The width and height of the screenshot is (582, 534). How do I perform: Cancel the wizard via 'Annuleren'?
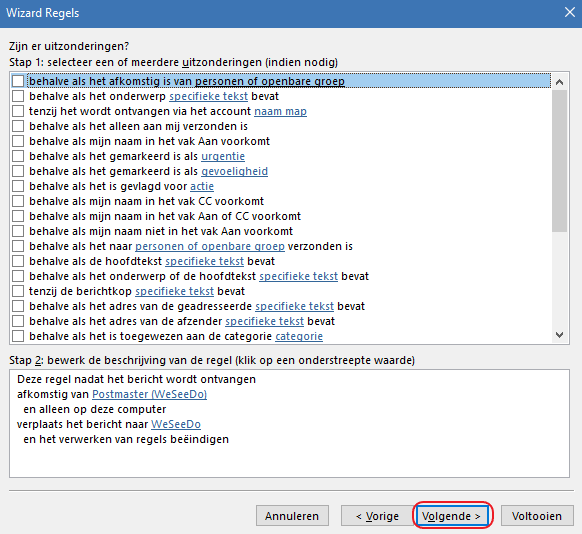pyautogui.click(x=292, y=515)
